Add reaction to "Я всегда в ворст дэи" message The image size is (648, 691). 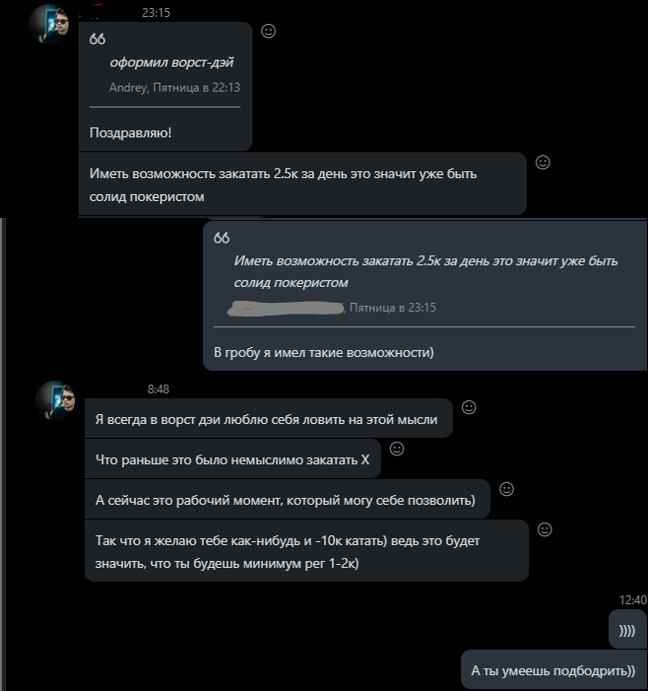point(469,407)
